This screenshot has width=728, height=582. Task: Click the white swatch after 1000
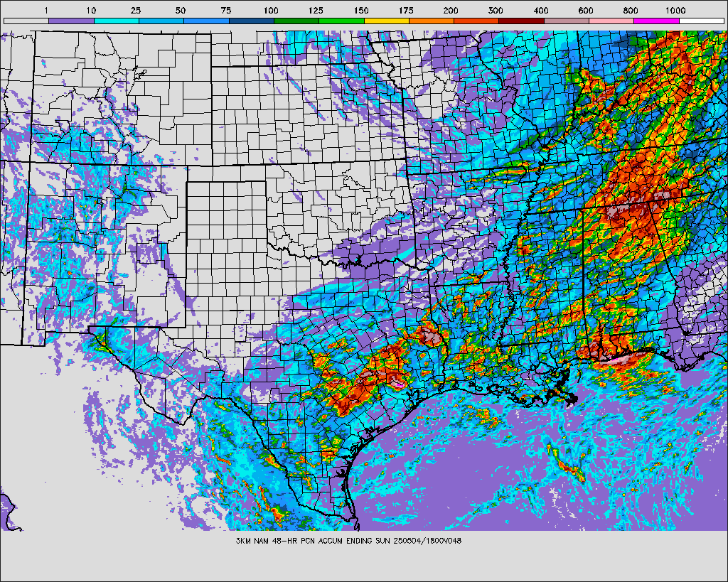[702, 21]
